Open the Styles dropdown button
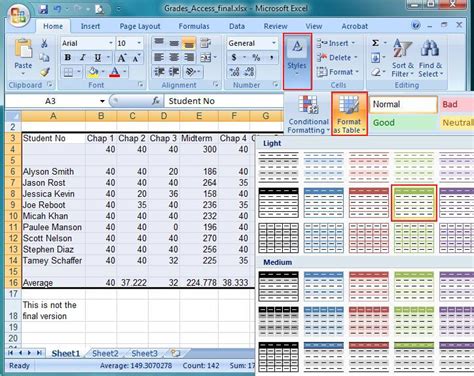The image size is (474, 376). (297, 61)
